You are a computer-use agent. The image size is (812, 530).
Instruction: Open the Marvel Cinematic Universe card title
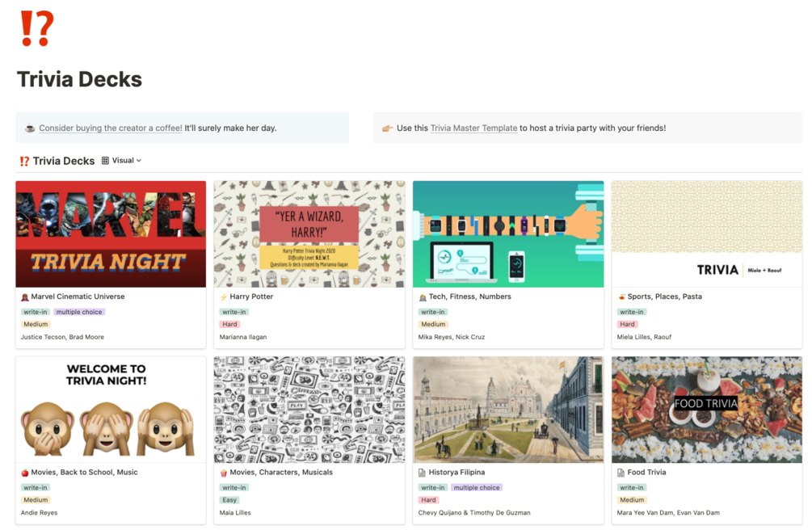click(x=78, y=297)
